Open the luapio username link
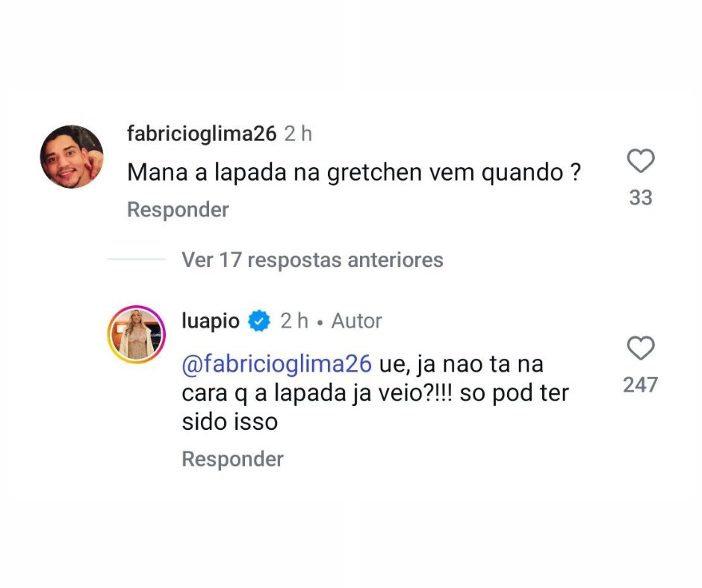 [x=211, y=322]
